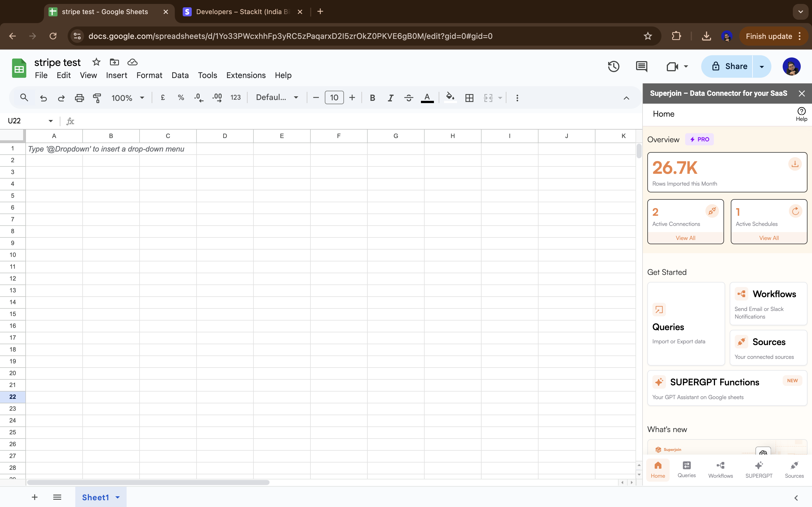812x507 pixels.
Task: Click View All under Active Connections
Action: (x=685, y=238)
